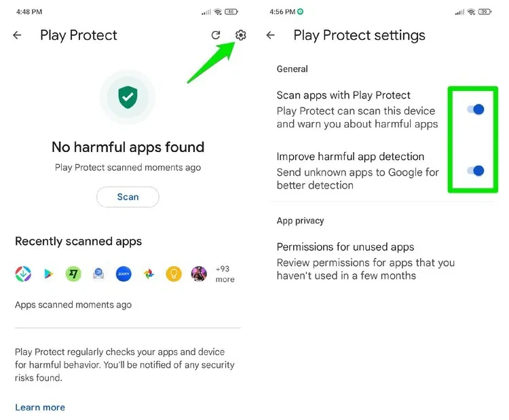Select the yellow lightbulb app icon
This screenshot has width=509, height=420.
(174, 274)
